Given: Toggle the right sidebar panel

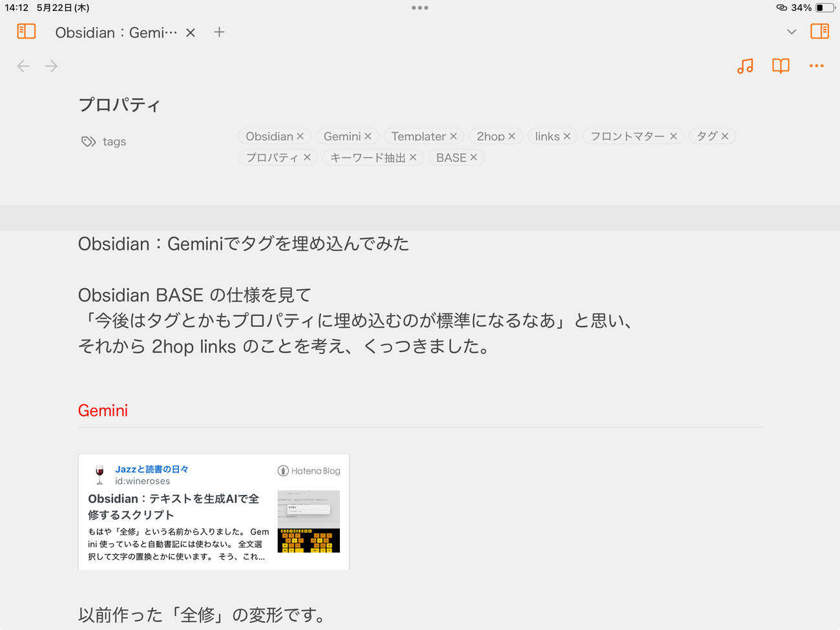Looking at the screenshot, I should 819,32.
